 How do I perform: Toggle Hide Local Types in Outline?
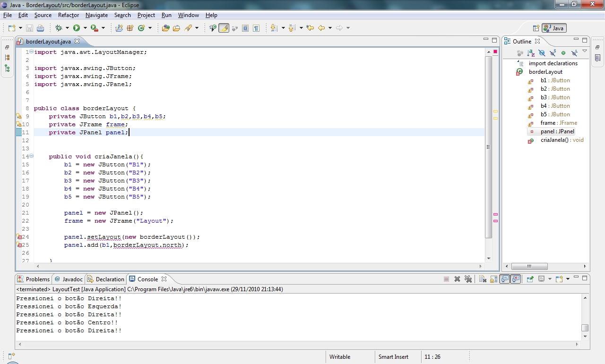574,53
